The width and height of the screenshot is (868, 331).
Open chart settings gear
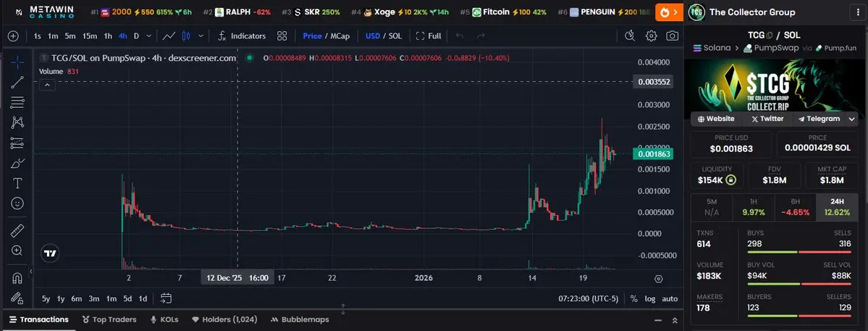coord(651,36)
